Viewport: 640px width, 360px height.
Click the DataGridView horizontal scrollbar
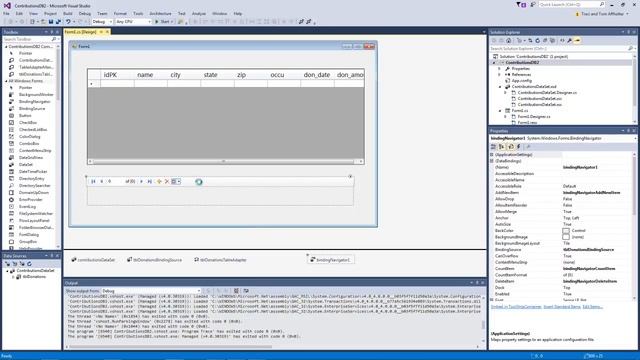pyautogui.click(x=224, y=162)
